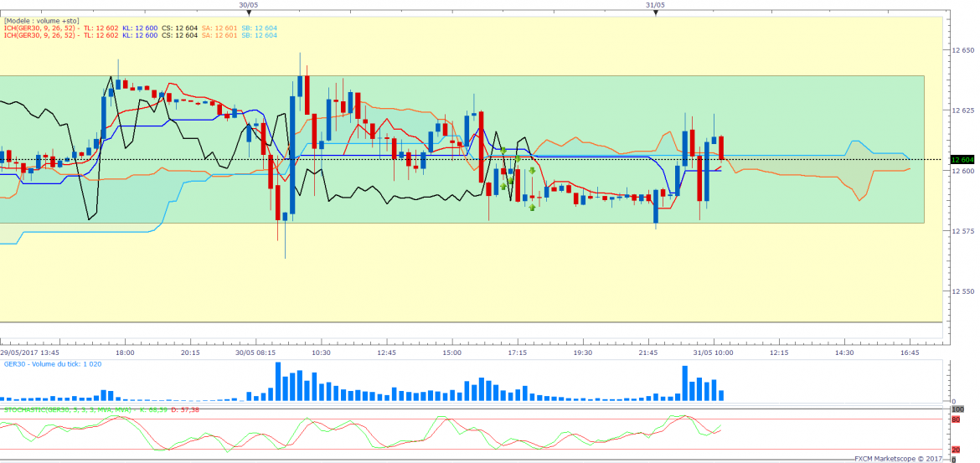Click the 10:30 time axis label
This screenshot has height=463, width=980.
(x=322, y=353)
